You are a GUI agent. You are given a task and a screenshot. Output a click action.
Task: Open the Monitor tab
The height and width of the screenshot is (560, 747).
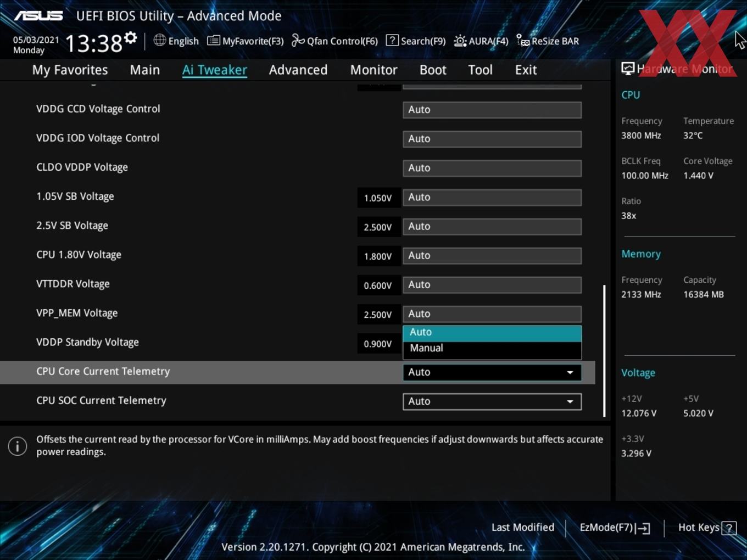374,70
